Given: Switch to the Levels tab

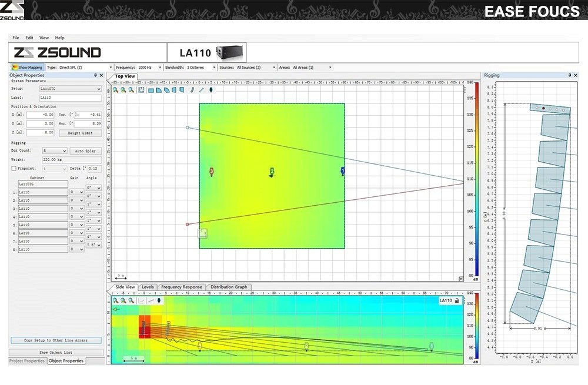Looking at the screenshot, I should coord(148,287).
